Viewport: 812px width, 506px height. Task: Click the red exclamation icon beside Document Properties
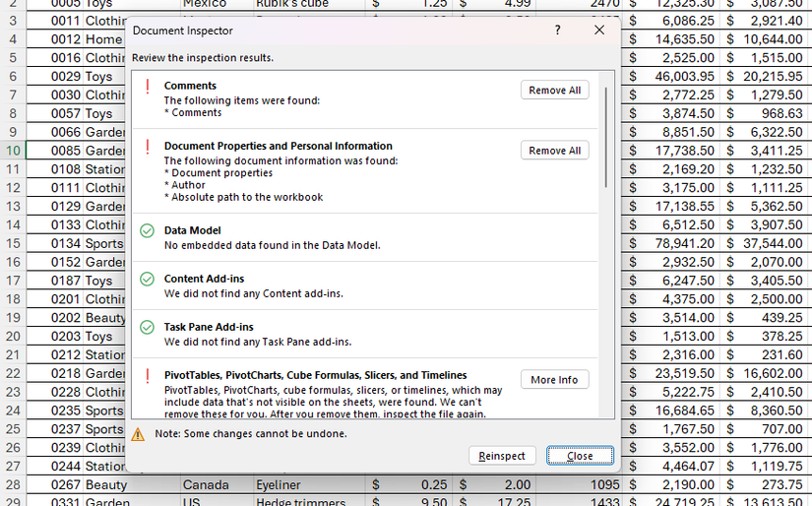(148, 147)
